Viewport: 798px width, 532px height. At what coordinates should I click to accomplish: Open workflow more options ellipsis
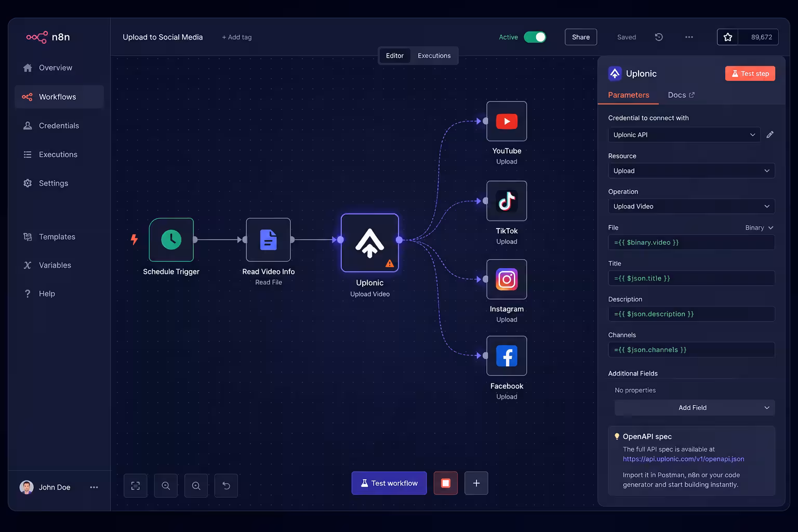click(x=689, y=37)
